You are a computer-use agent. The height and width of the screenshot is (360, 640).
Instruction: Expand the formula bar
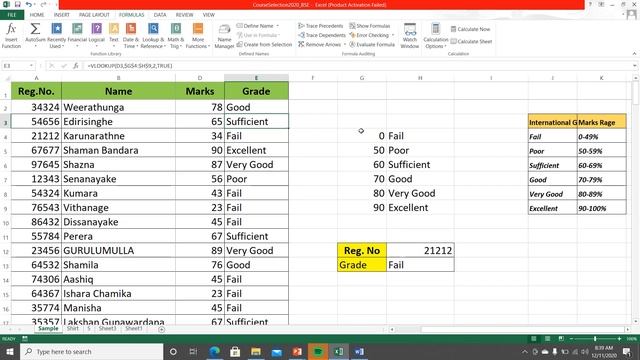[635, 66]
